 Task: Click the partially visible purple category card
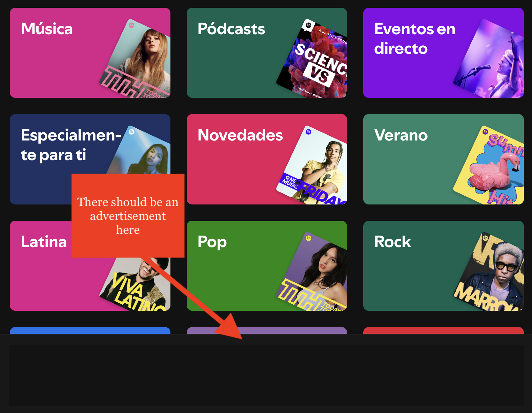pos(267,330)
